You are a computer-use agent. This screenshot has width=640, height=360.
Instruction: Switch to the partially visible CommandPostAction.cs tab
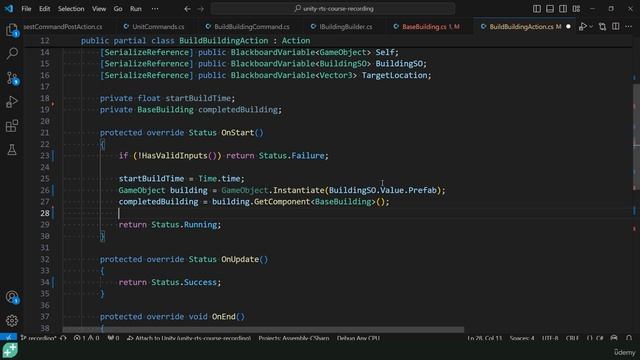[63, 27]
